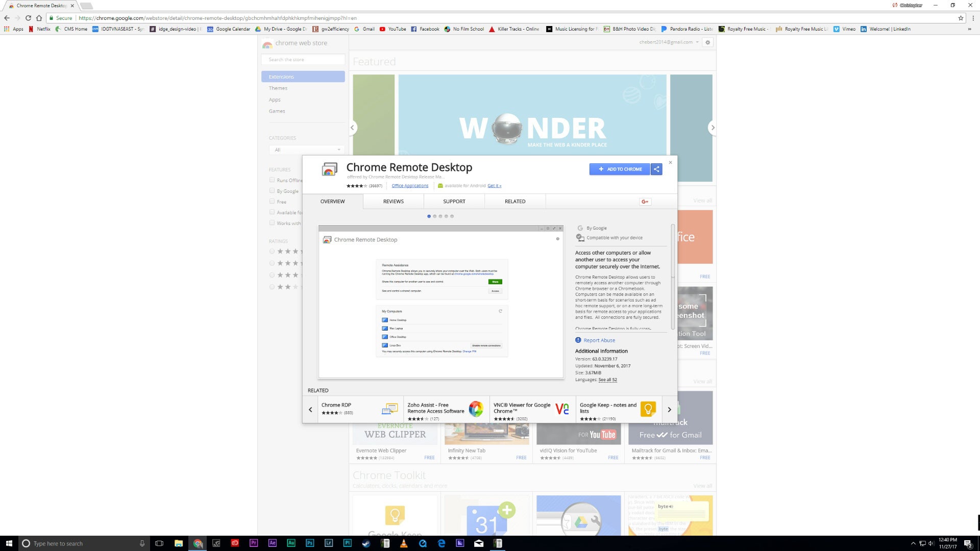Click the Chrome Remote Desktop dot indicator
The width and height of the screenshot is (980, 551).
click(x=429, y=216)
